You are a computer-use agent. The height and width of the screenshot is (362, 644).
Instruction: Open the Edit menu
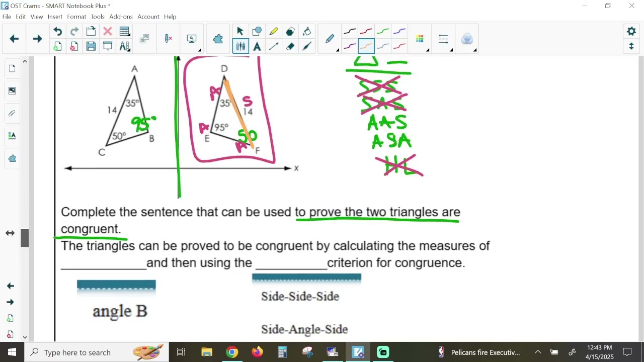21,17
